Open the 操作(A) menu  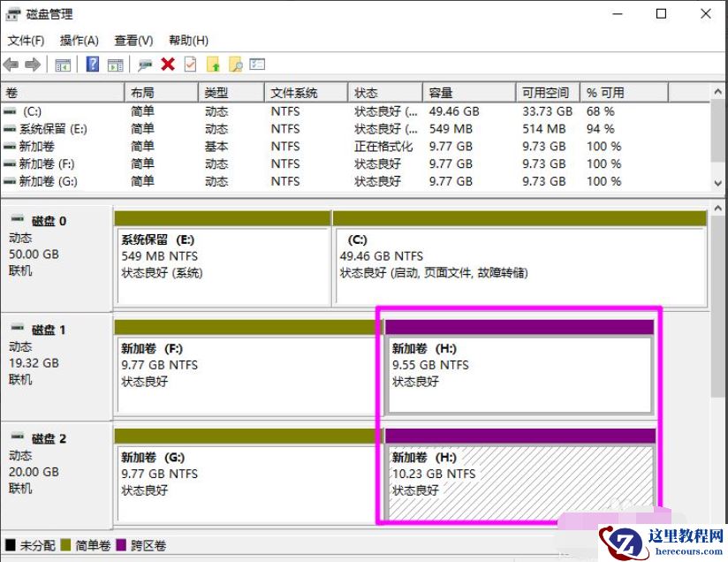click(x=80, y=40)
